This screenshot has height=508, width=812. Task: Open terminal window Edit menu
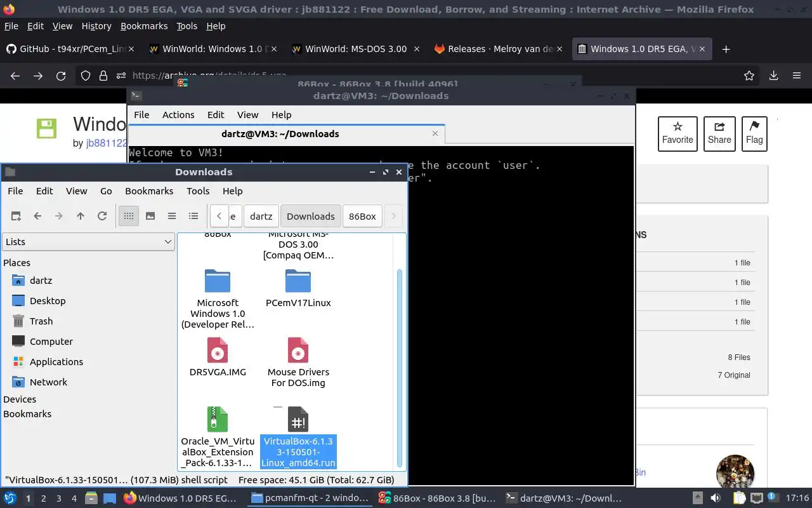[x=216, y=115]
